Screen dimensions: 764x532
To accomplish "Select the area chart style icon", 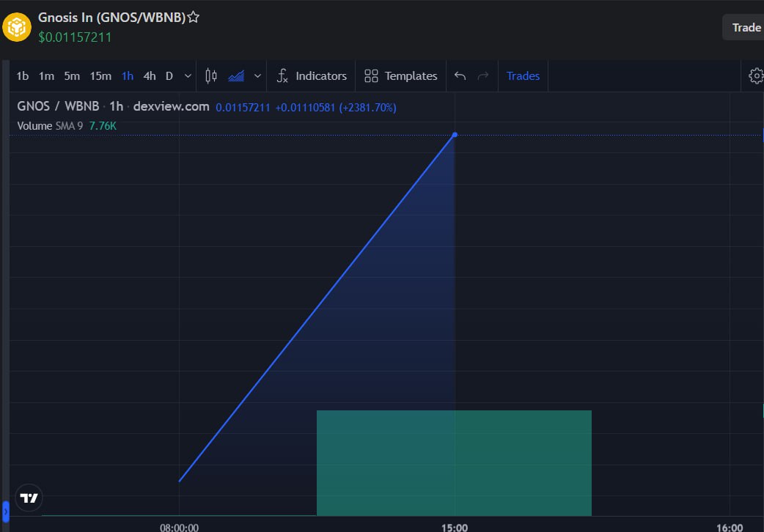I will (x=236, y=76).
